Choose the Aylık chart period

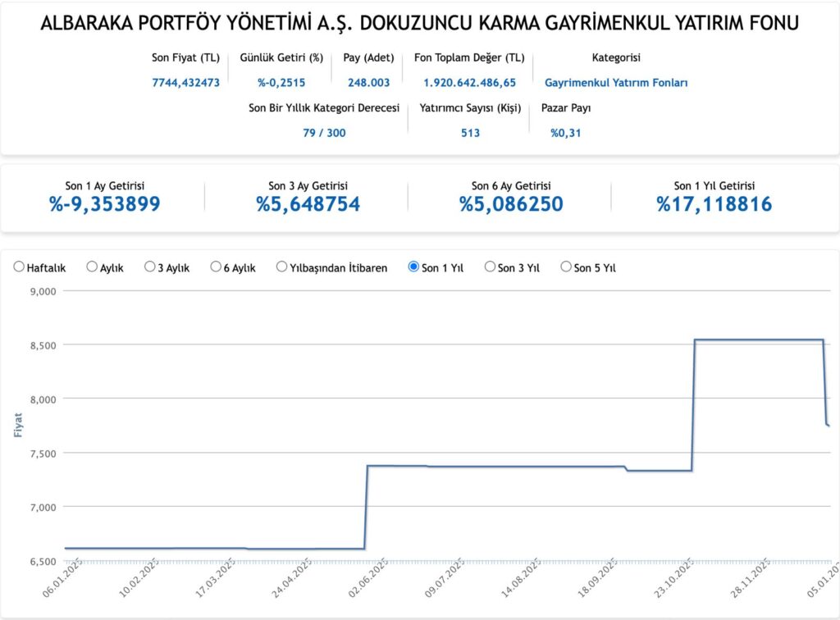(92, 267)
